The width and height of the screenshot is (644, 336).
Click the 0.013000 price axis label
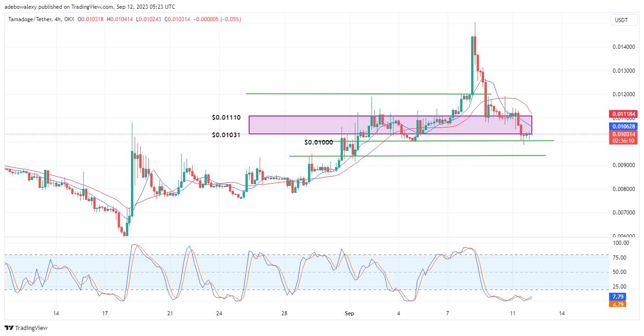(x=624, y=71)
